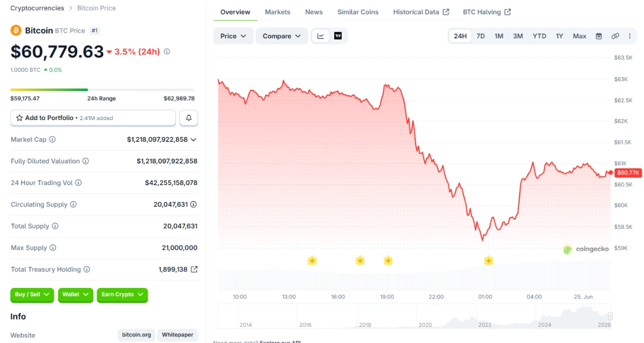Click the bell price alert button

point(189,118)
